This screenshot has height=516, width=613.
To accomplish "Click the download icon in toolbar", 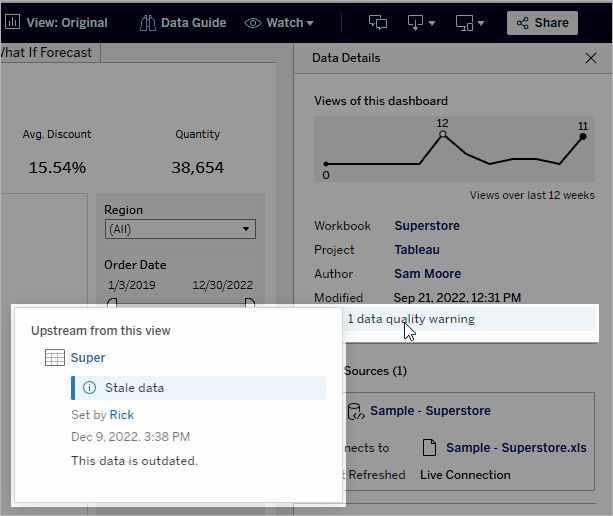I will click(415, 23).
